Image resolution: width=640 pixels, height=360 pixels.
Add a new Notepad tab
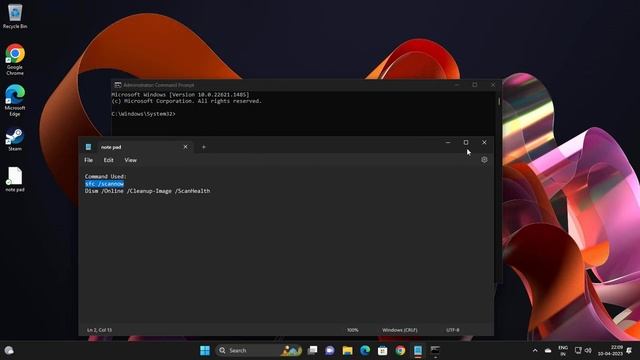tap(204, 147)
